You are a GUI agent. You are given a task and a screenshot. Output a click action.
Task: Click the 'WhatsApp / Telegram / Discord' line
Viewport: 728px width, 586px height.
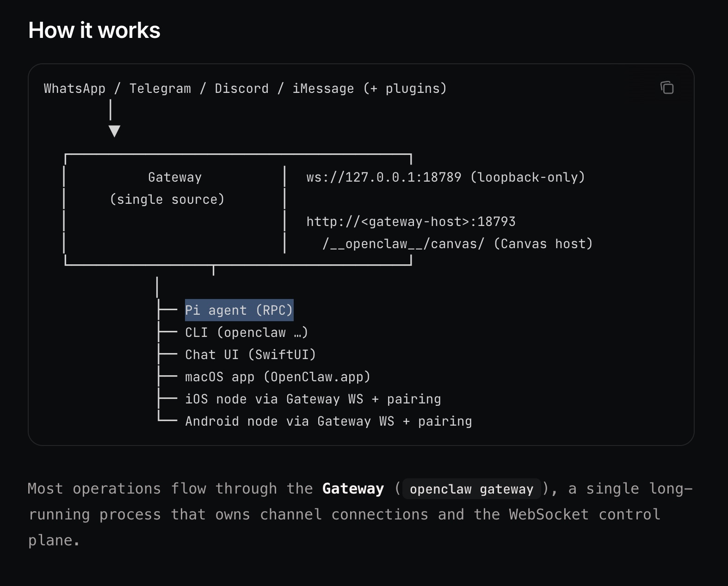pyautogui.click(x=245, y=88)
